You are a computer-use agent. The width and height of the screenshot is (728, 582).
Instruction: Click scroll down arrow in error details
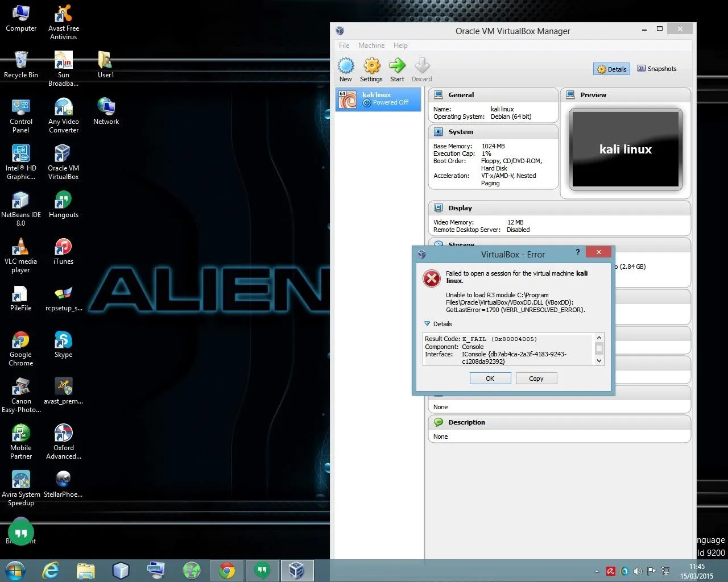tap(599, 360)
